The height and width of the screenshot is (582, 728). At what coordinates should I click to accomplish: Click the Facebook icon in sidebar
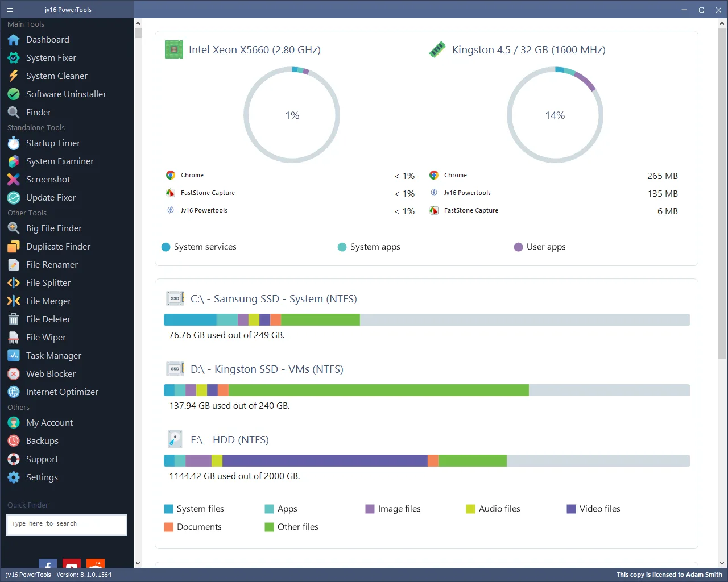click(48, 564)
